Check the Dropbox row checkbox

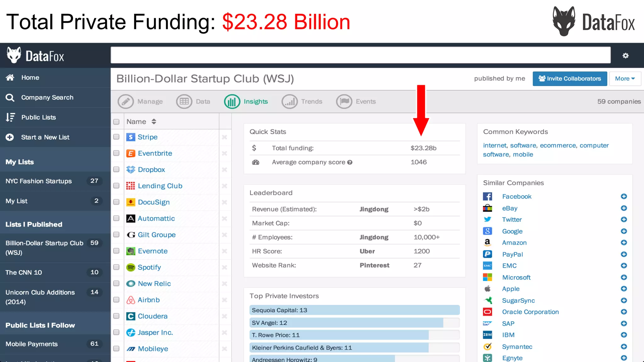[x=116, y=169]
